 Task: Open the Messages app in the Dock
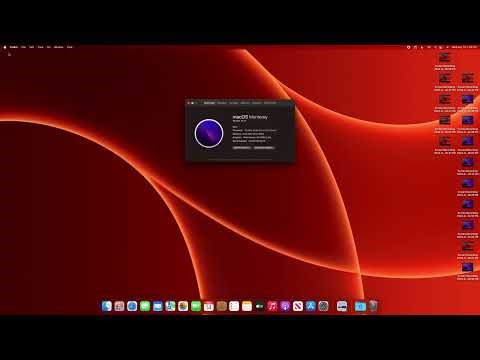click(x=145, y=306)
